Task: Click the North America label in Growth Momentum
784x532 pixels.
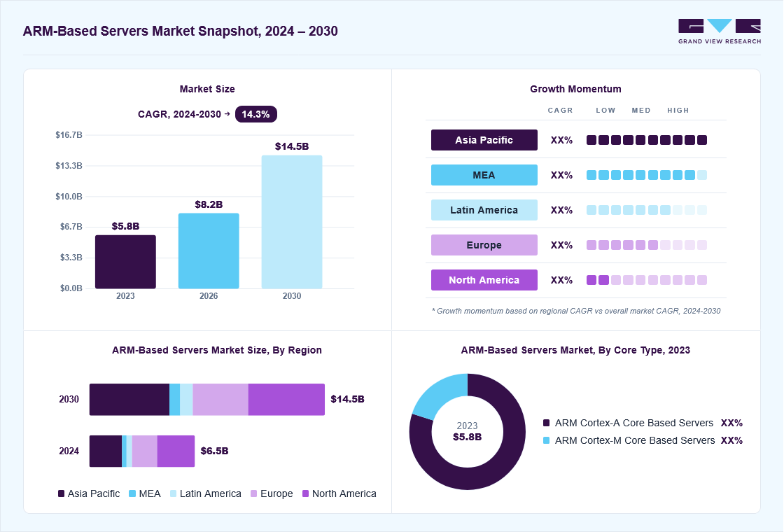Action: click(484, 280)
